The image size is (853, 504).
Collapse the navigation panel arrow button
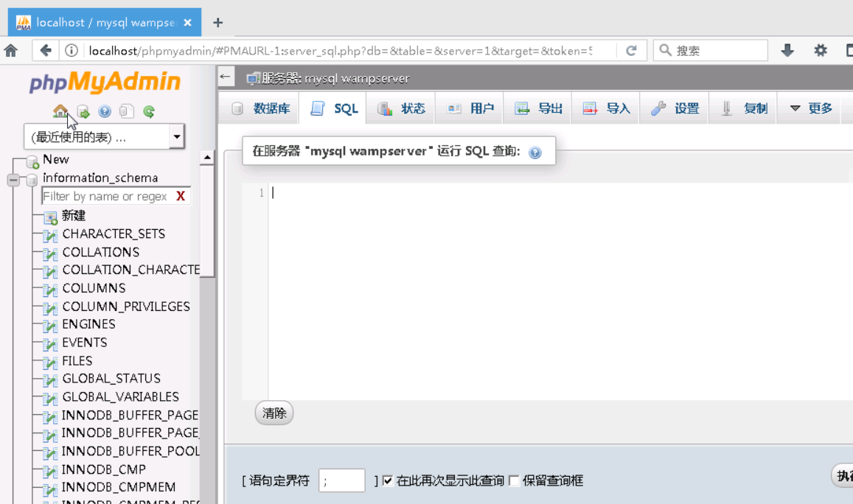coord(225,77)
